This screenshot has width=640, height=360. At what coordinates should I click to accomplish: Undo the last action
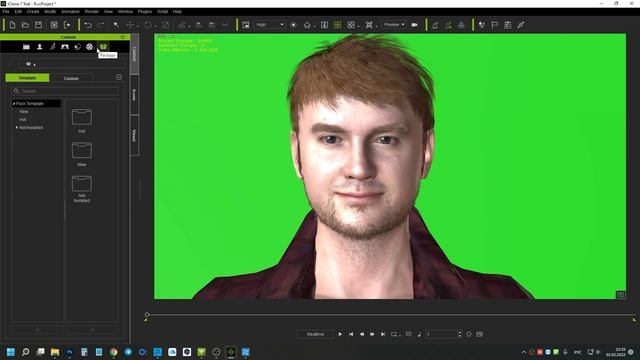point(88,25)
